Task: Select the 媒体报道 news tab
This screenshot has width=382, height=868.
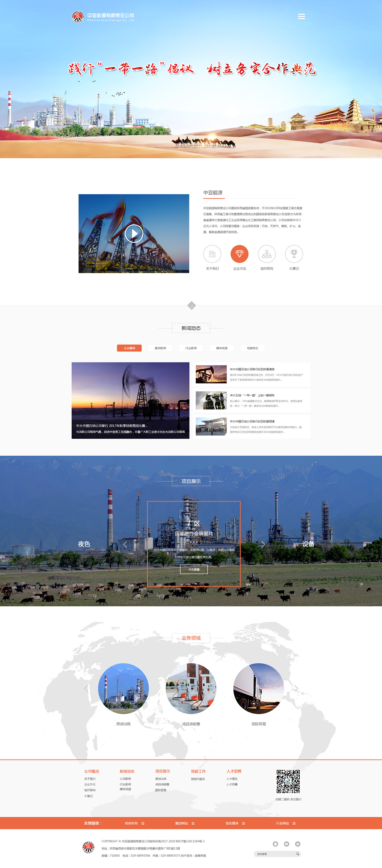Action: coord(221,348)
